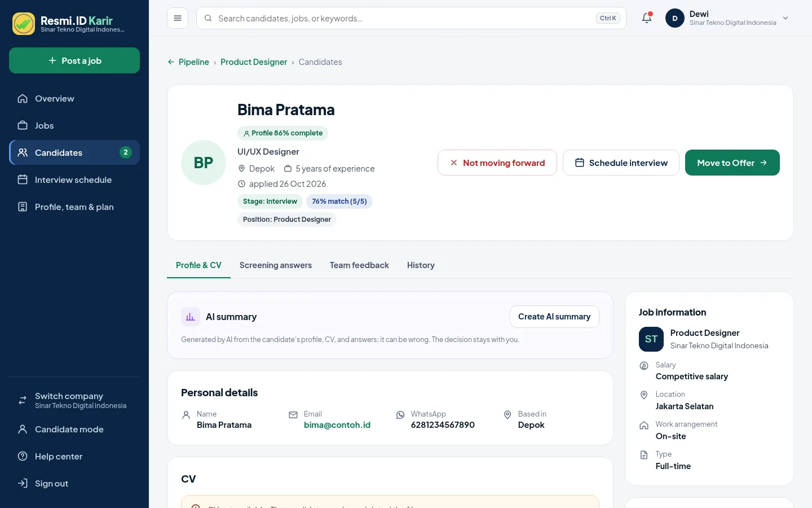Click the WhatsApp icon in Personal details
The width and height of the screenshot is (812, 508).
pos(400,415)
